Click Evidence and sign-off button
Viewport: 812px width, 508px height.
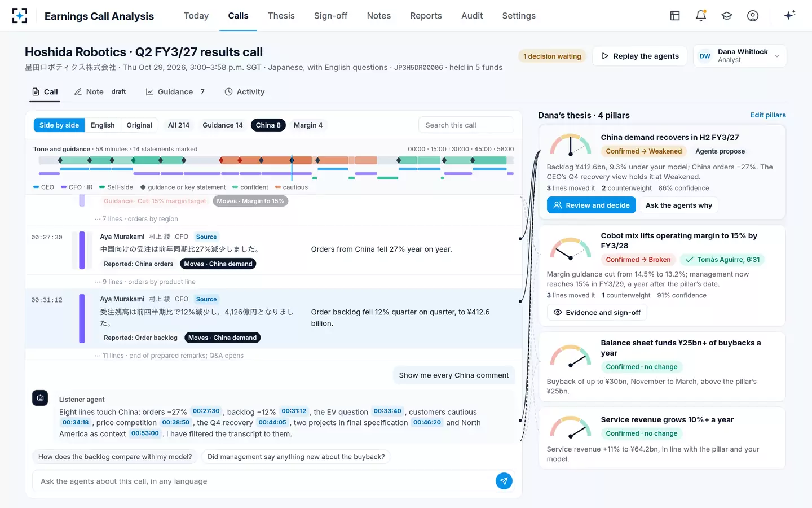(597, 312)
